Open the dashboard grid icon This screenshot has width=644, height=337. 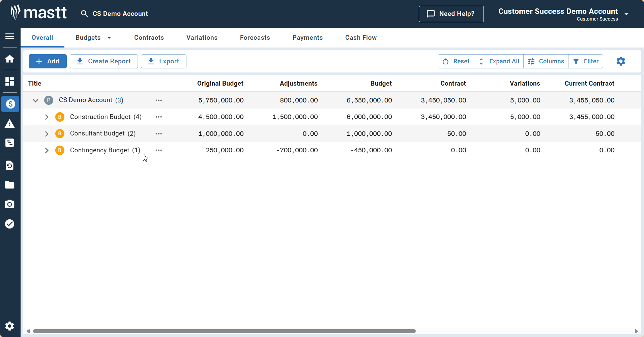pos(10,81)
